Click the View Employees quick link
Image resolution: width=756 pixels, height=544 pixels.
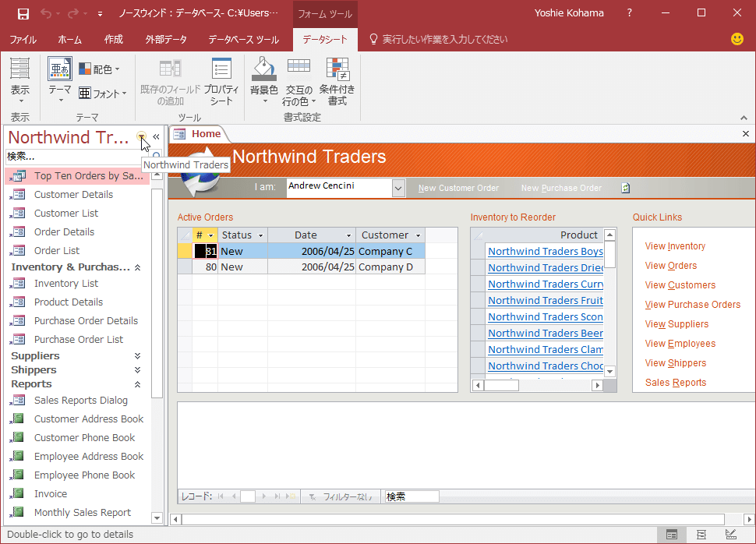680,344
